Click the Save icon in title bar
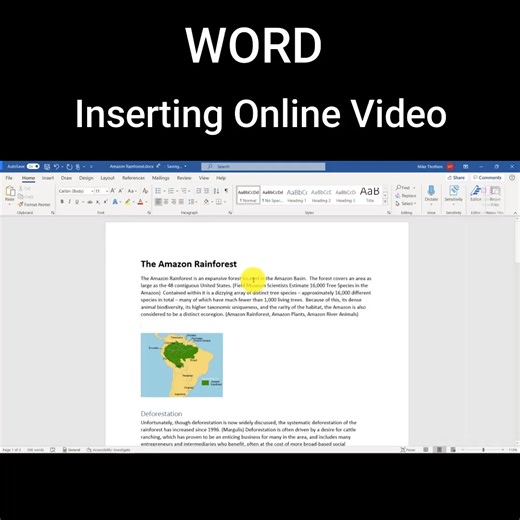The width and height of the screenshot is (520, 520). point(47,166)
